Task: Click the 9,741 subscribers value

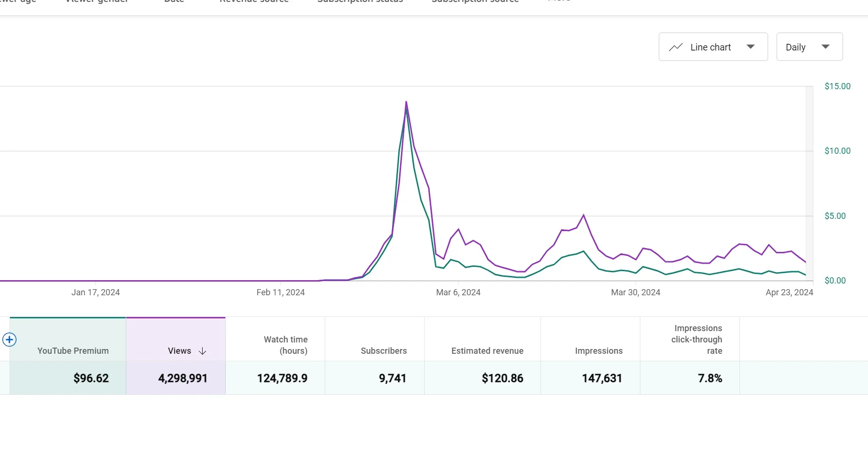Action: coord(393,378)
